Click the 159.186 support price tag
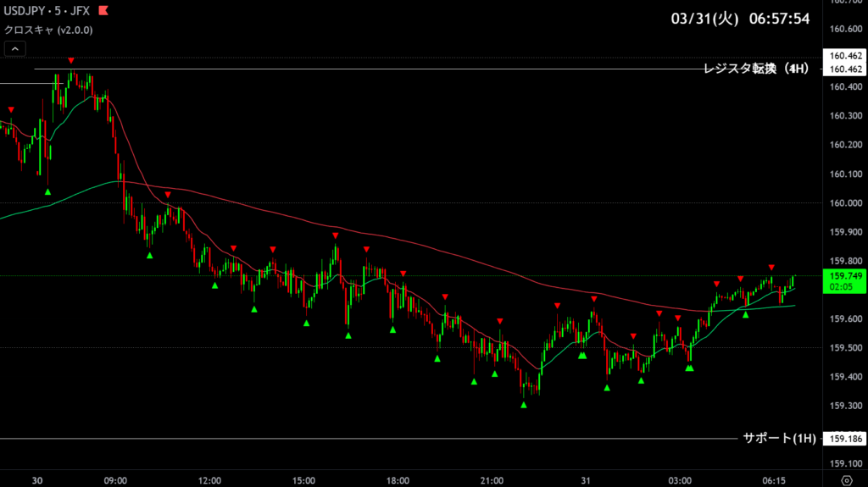The image size is (868, 487). (x=845, y=439)
